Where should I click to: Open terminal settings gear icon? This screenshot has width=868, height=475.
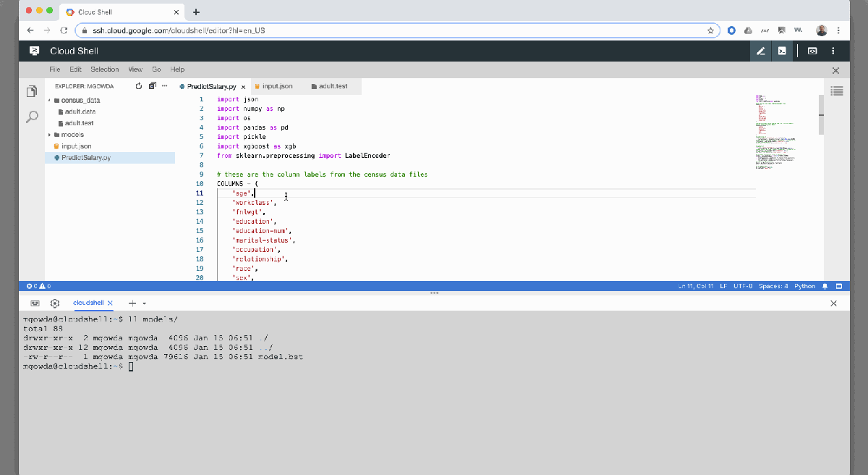(x=54, y=303)
